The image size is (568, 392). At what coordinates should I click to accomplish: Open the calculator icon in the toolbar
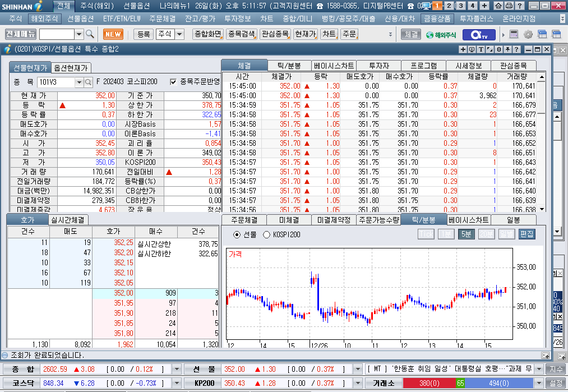pyautogui.click(x=514, y=34)
